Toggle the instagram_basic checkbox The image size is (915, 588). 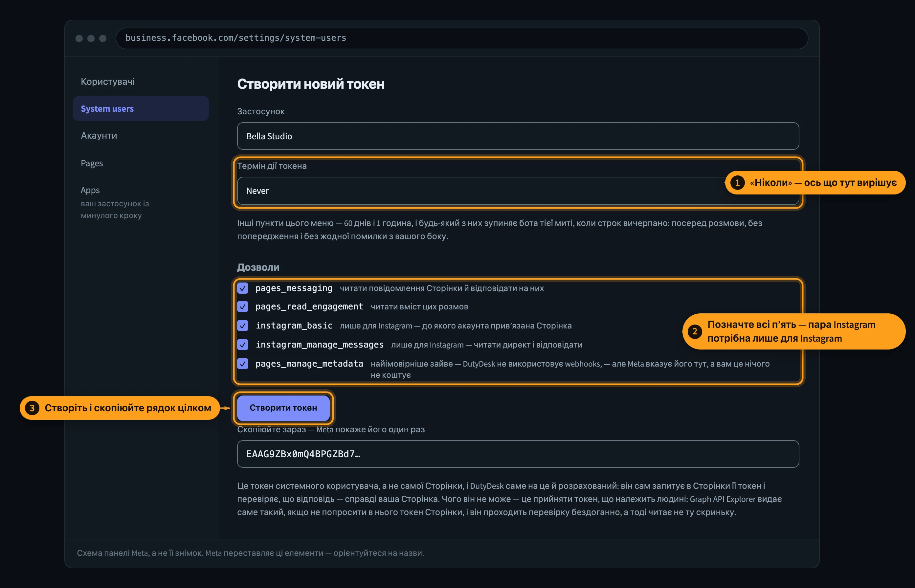[x=243, y=326]
